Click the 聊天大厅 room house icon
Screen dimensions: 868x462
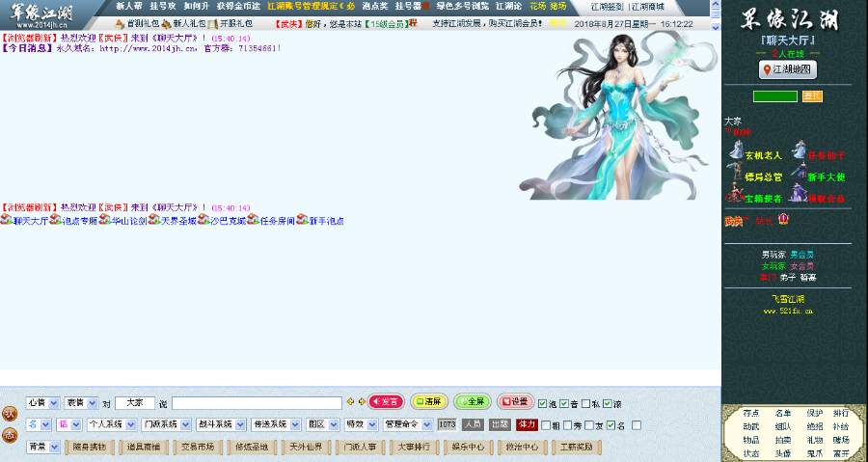coord(6,220)
